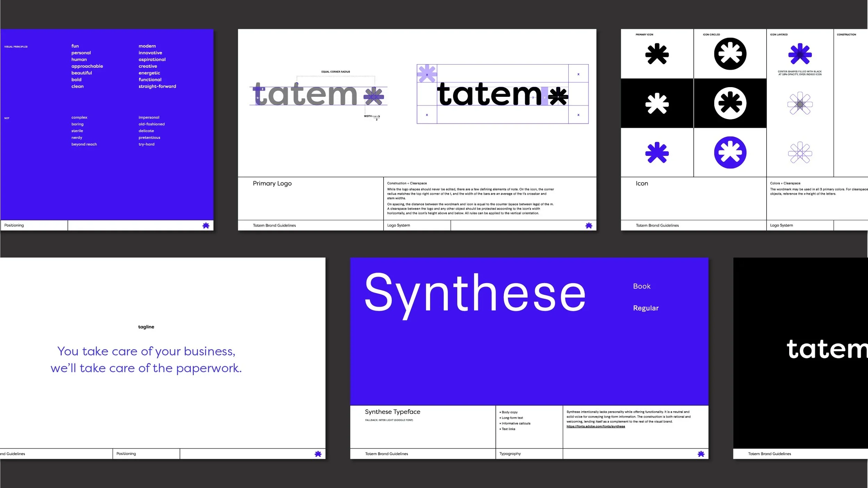Click the 'FALLBACK: INTER LIGHT' note
Screen dimensions: 868x488
pyautogui.click(x=389, y=420)
